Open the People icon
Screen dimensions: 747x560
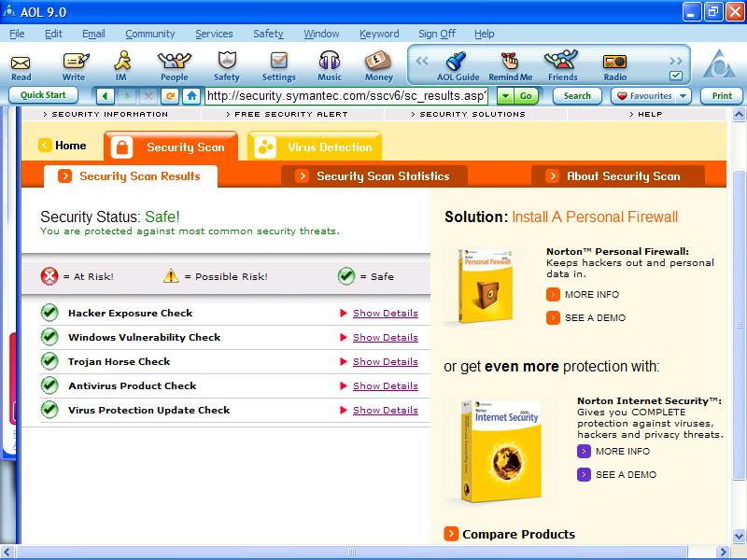[175, 67]
